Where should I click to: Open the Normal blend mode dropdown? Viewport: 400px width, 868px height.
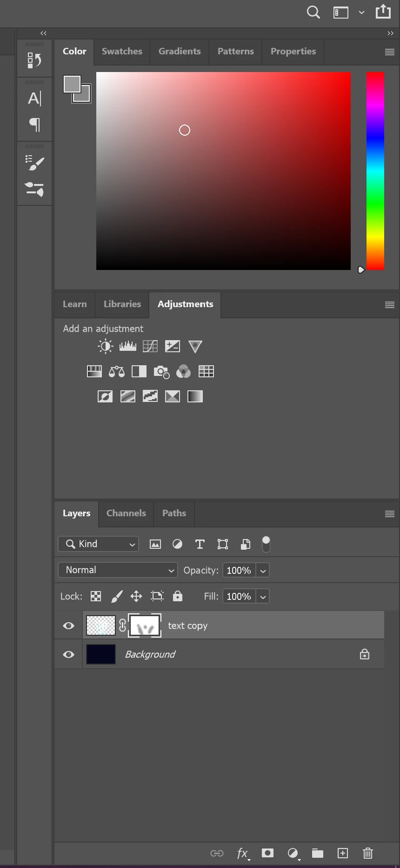[118, 570]
